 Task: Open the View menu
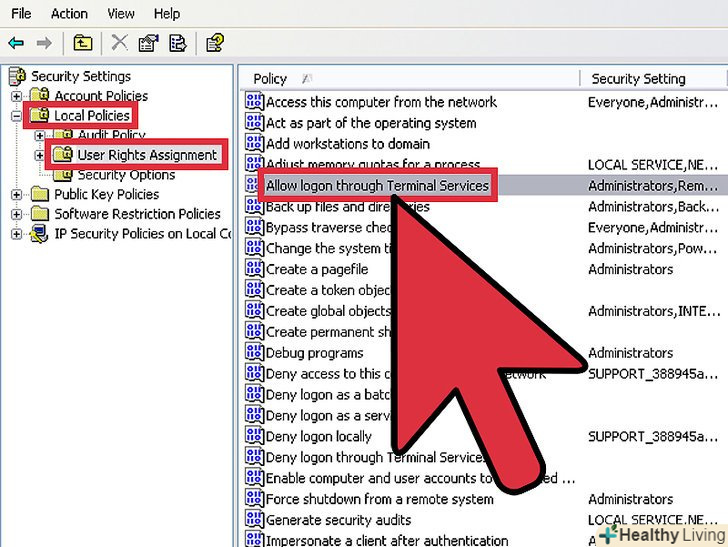[121, 13]
